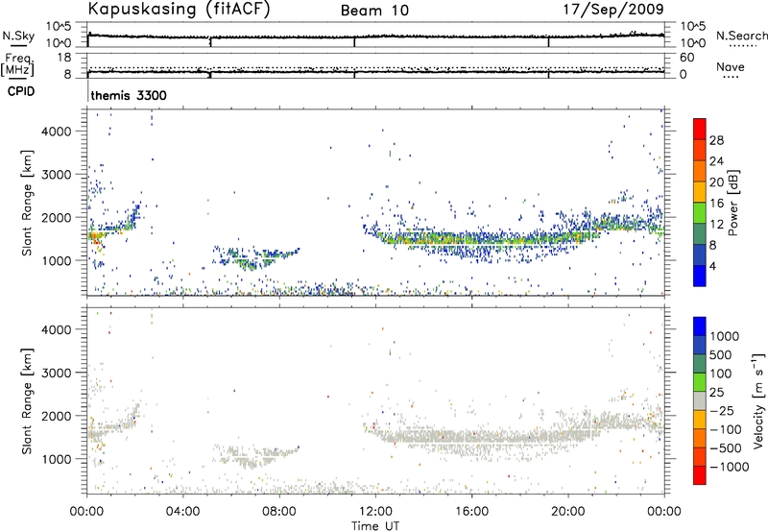Click the 2000 tick of the velocity panel
The image size is (768, 532).
[57, 416]
